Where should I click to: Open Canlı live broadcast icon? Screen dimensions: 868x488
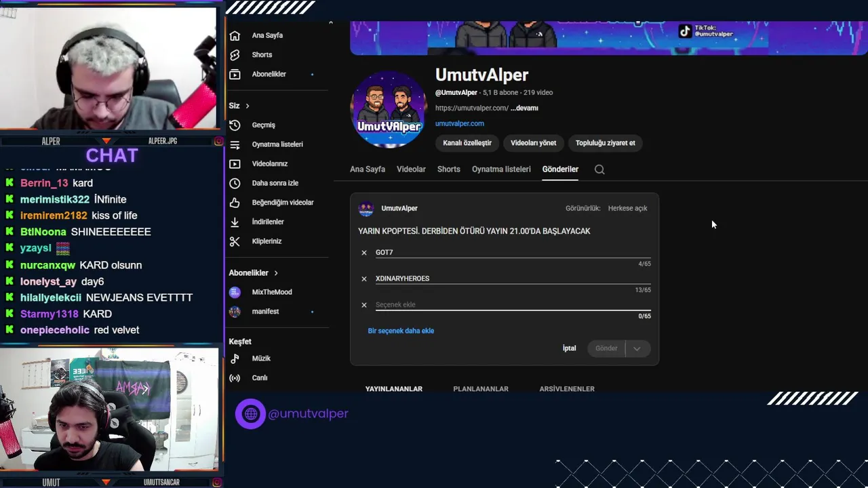tap(235, 378)
